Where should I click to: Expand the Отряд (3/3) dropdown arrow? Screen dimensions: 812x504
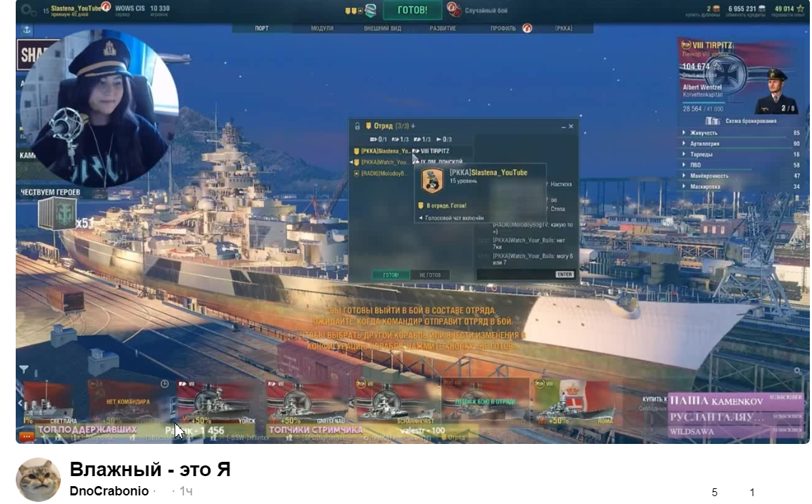click(414, 127)
